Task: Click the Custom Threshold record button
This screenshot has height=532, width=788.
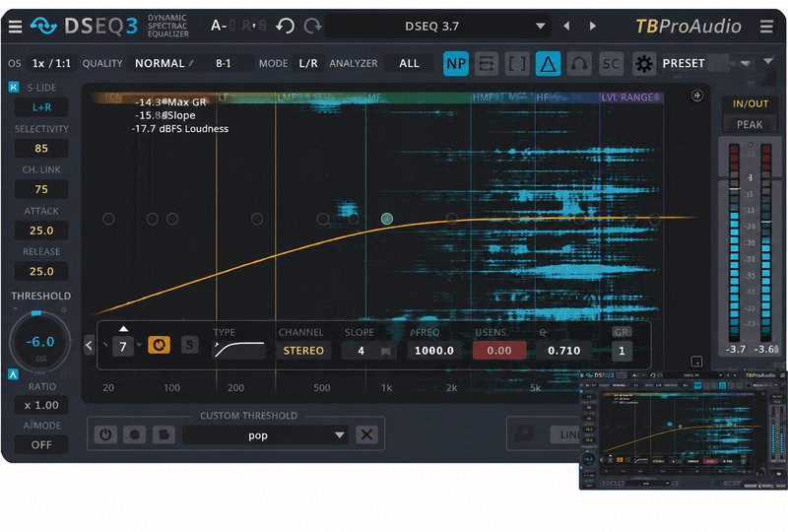Action: tap(134, 434)
